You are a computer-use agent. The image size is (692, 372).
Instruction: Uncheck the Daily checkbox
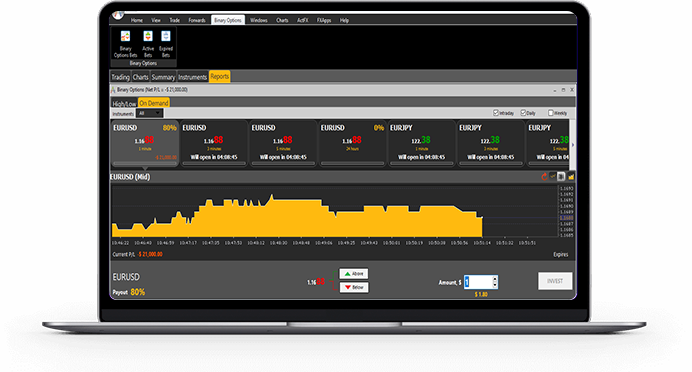(523, 113)
